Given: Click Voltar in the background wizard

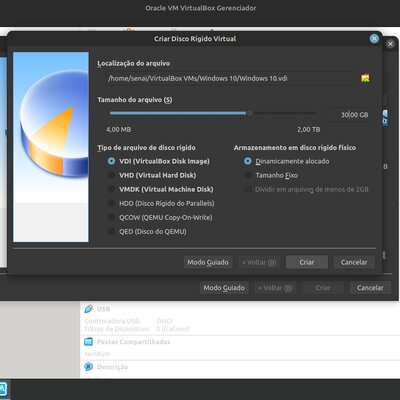Looking at the screenshot, I should [x=275, y=288].
